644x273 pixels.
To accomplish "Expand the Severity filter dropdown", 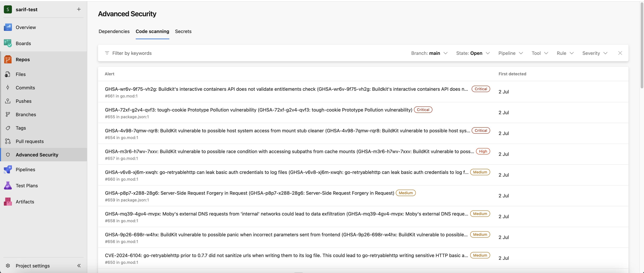I will click(x=594, y=53).
